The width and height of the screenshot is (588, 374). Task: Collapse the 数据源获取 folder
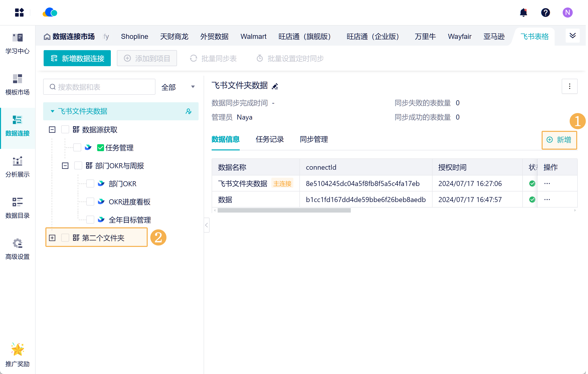[52, 130]
